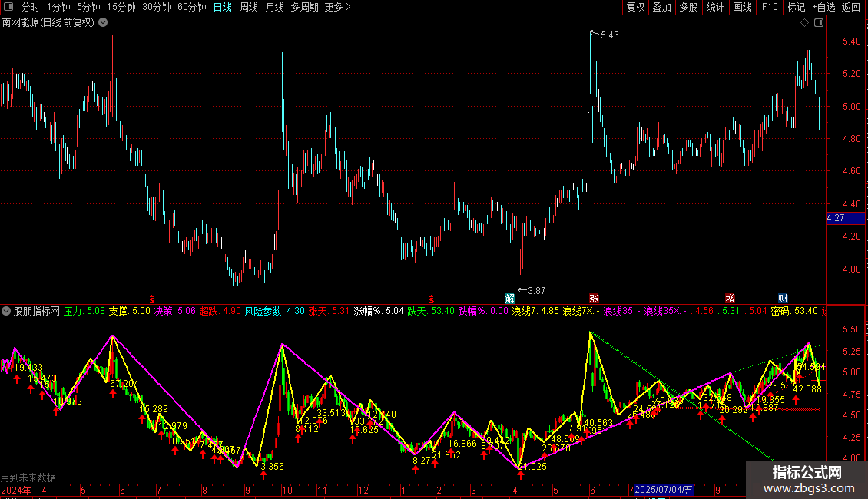The width and height of the screenshot is (868, 499).
Task: Expand the 更多 periods list
Action: [337, 7]
